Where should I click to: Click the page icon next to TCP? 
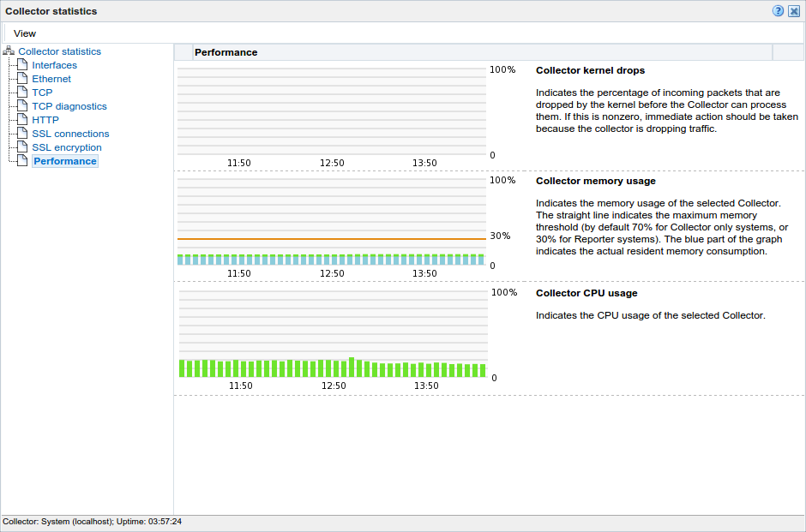pyautogui.click(x=22, y=92)
